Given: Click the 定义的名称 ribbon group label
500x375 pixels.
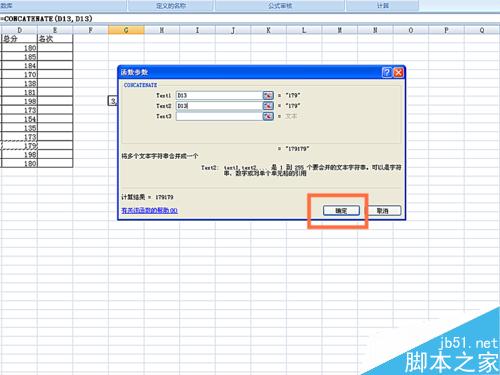Looking at the screenshot, I should pyautogui.click(x=171, y=6).
